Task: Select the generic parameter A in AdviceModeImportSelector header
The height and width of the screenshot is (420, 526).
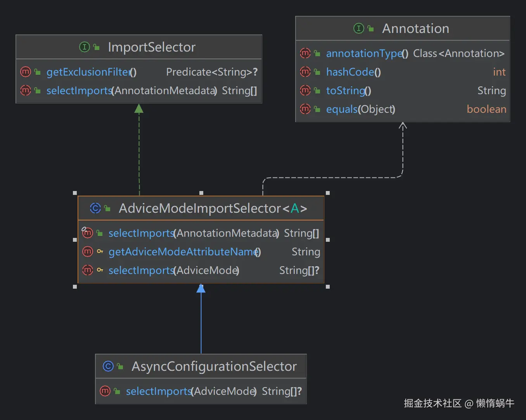Action: coord(295,208)
